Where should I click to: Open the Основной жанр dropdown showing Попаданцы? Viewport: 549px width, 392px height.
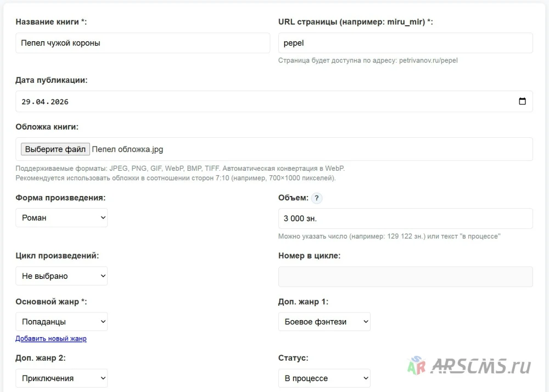(x=61, y=322)
